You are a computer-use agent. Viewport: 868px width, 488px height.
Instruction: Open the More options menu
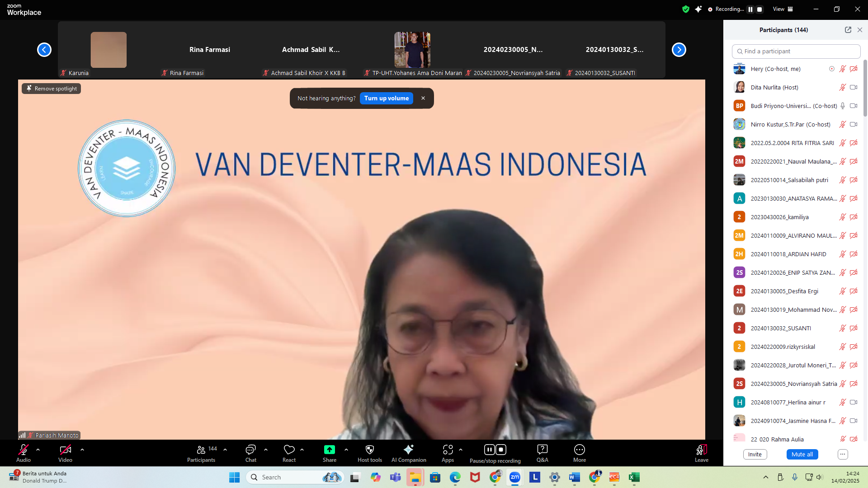coord(579,450)
